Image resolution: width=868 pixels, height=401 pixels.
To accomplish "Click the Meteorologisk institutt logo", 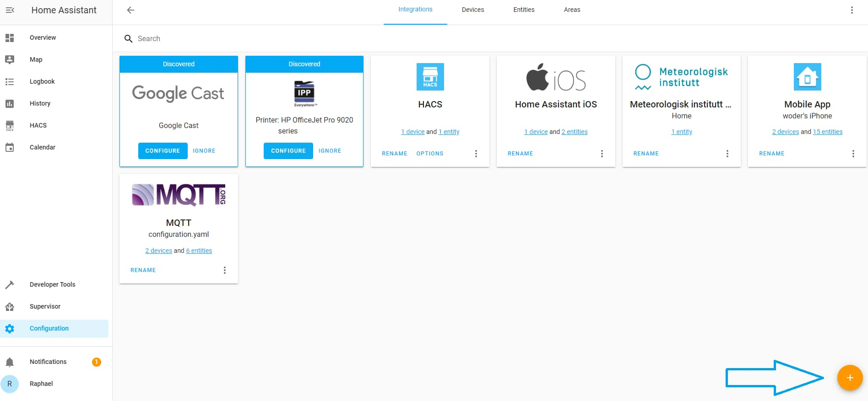I will (x=682, y=77).
